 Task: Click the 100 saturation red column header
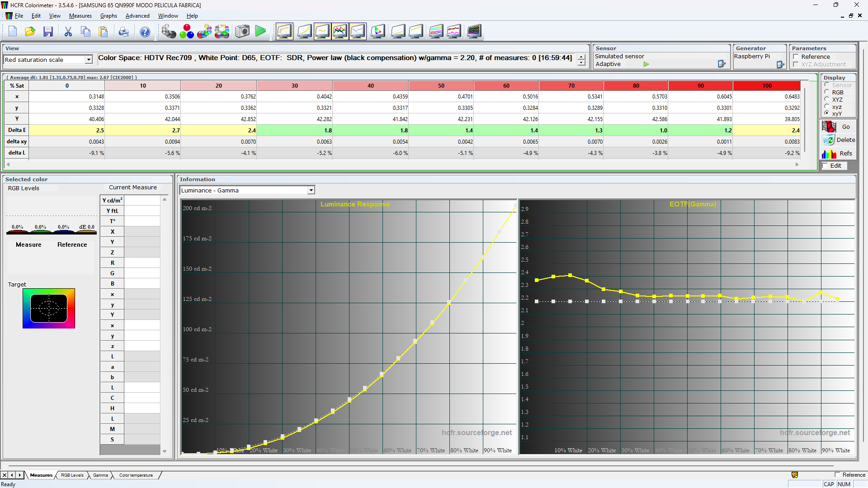[767, 86]
